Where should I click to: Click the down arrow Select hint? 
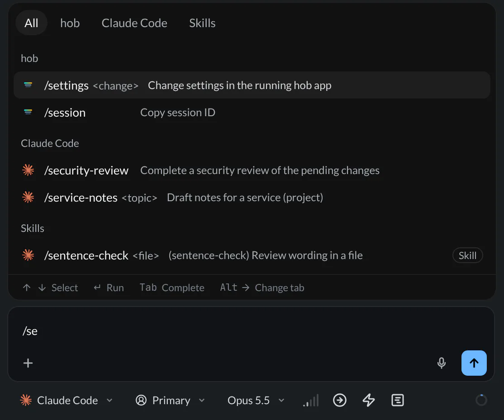[x=42, y=288]
